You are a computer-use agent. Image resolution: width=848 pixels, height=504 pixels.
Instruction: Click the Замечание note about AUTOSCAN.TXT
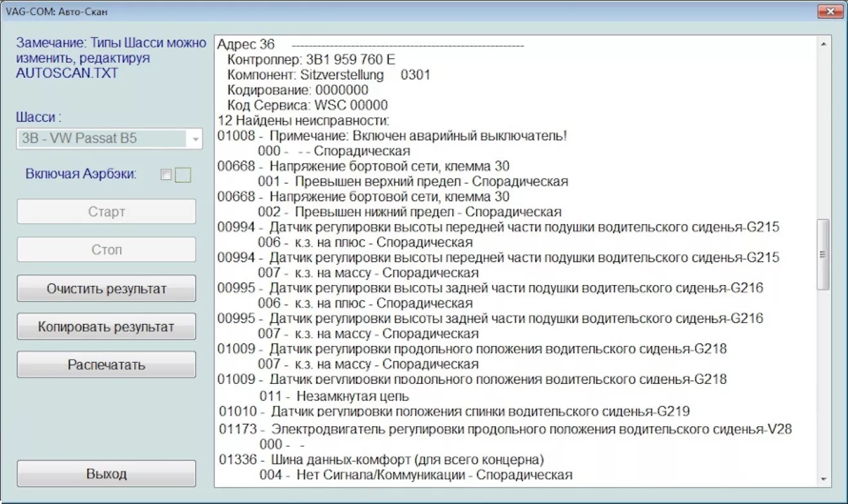110,58
